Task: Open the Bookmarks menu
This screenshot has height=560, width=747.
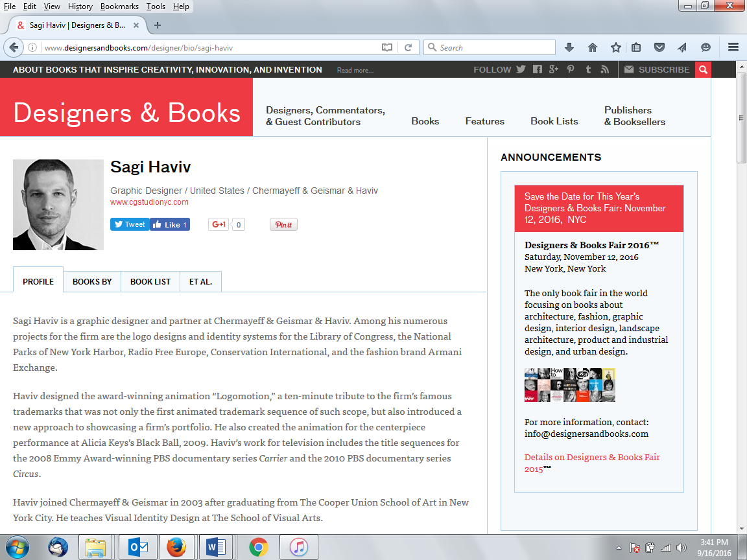Action: click(x=119, y=6)
